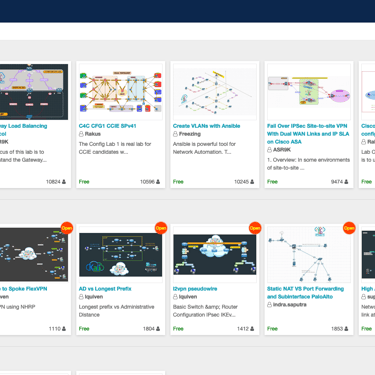View the AD vs Longest Prefix thumbnail
This screenshot has height=375, width=375.
click(x=121, y=255)
